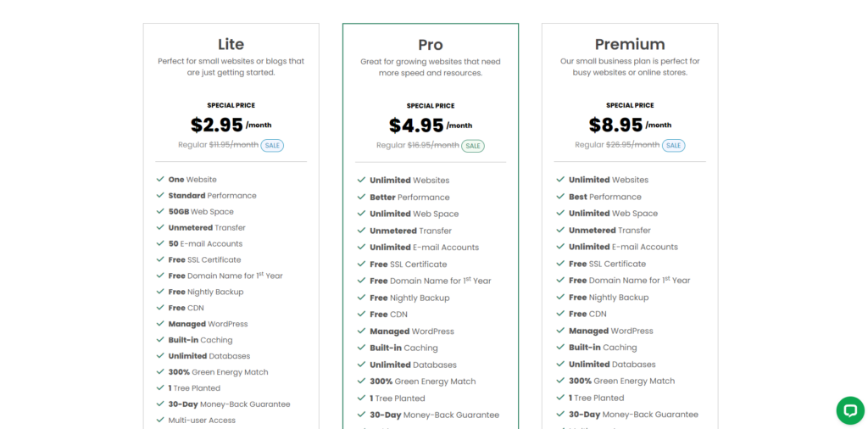The image size is (868, 429).
Task: Click checkmark beside Lite's 50GB Web Space
Action: 160,211
